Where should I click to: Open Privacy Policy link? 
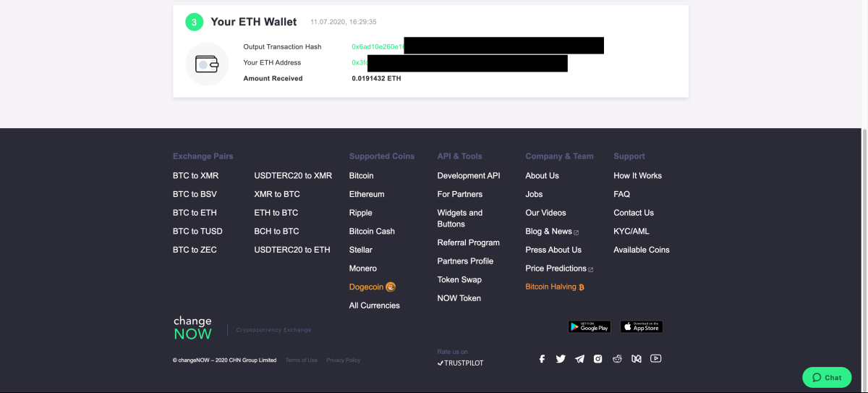click(343, 360)
